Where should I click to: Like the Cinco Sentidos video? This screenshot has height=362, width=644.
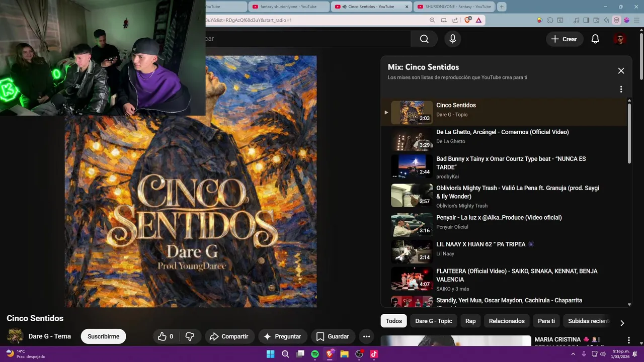coord(166,336)
